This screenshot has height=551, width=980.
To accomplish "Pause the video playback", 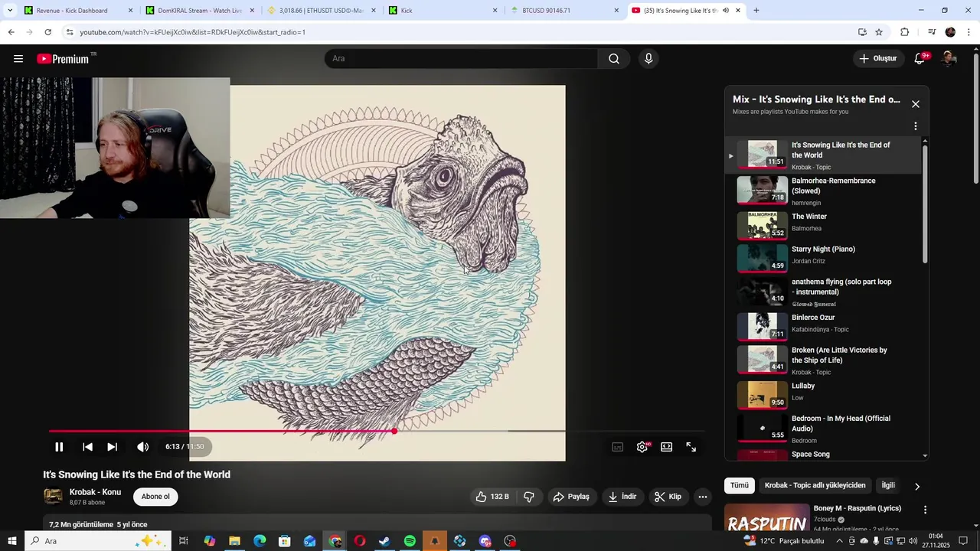I will click(x=59, y=447).
